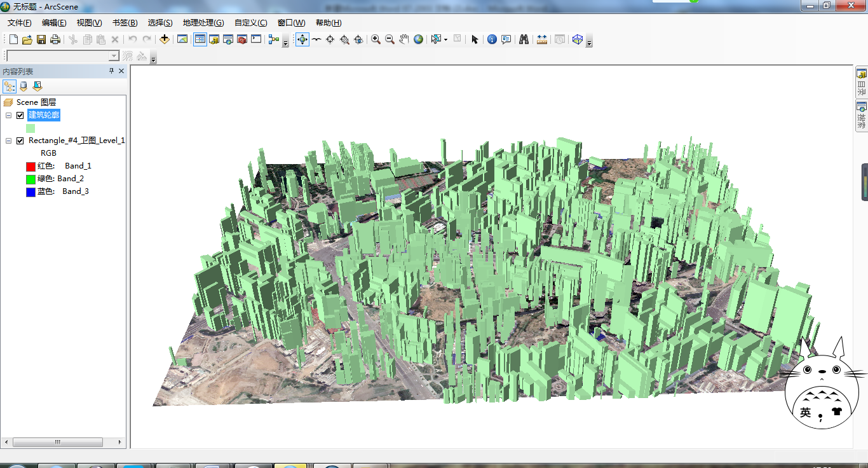The width and height of the screenshot is (868, 468).
Task: Activate the Zoom In tool
Action: pyautogui.click(x=376, y=39)
